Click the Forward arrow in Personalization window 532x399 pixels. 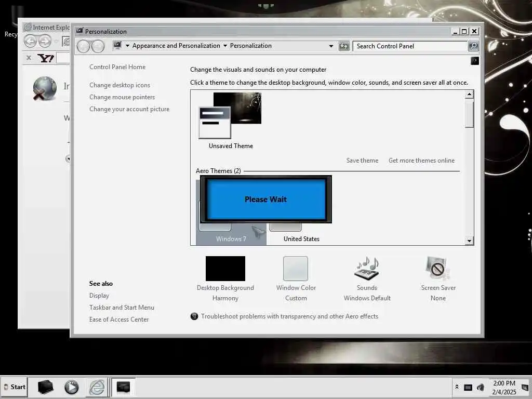(98, 46)
